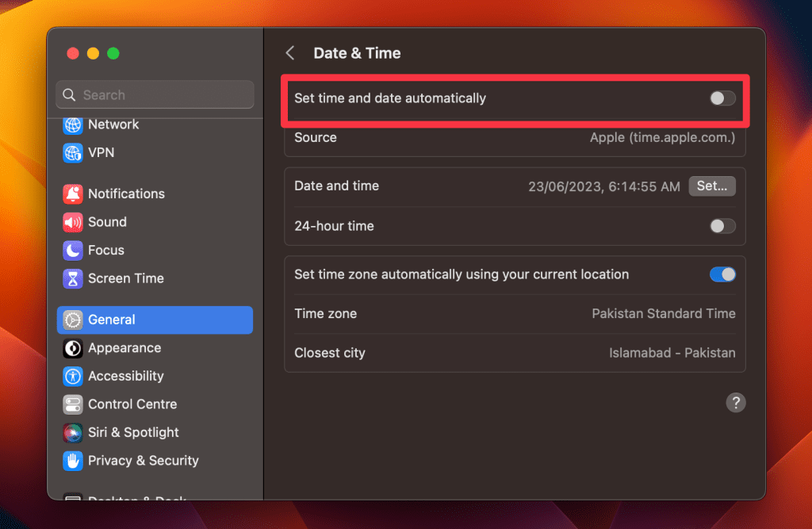Open the Closest city selector value
This screenshot has width=812, height=529.
pos(672,353)
